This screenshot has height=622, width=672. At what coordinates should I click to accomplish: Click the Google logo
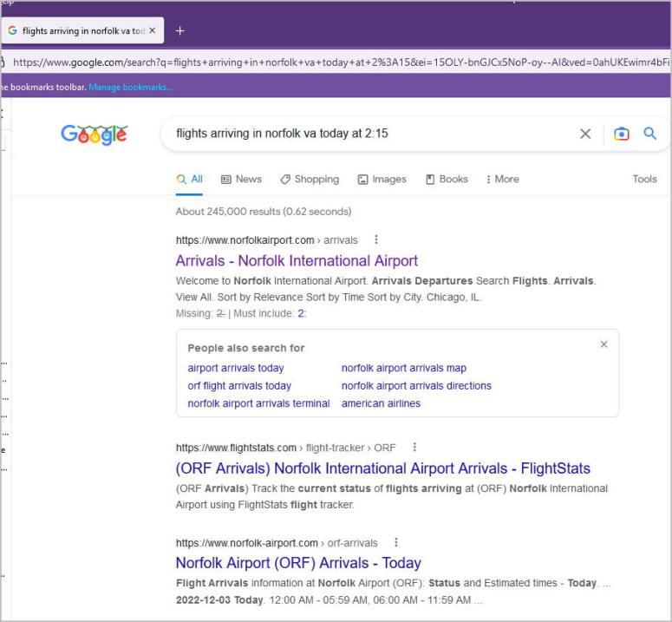(94, 134)
